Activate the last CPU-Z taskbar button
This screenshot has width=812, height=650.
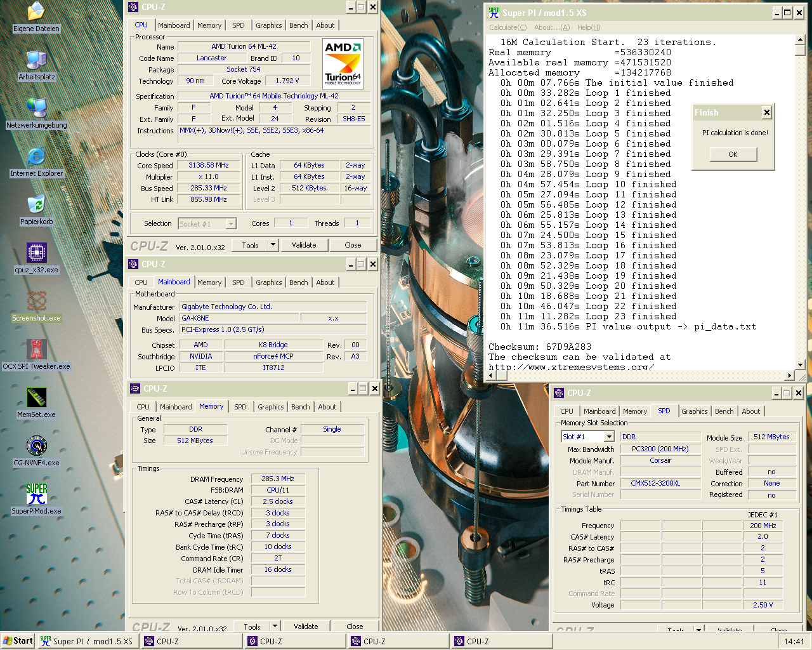pos(502,641)
